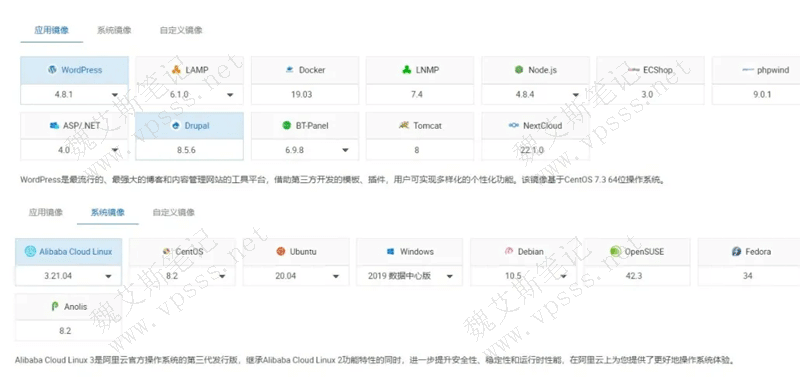Select the Fedora system image label
Viewport: 800px width, 378px height.
pos(758,251)
